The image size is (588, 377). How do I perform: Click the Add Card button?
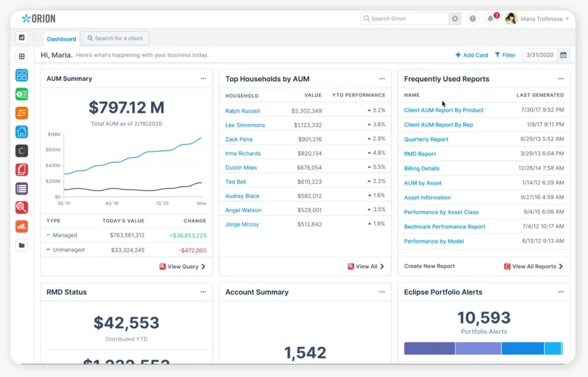(x=471, y=55)
